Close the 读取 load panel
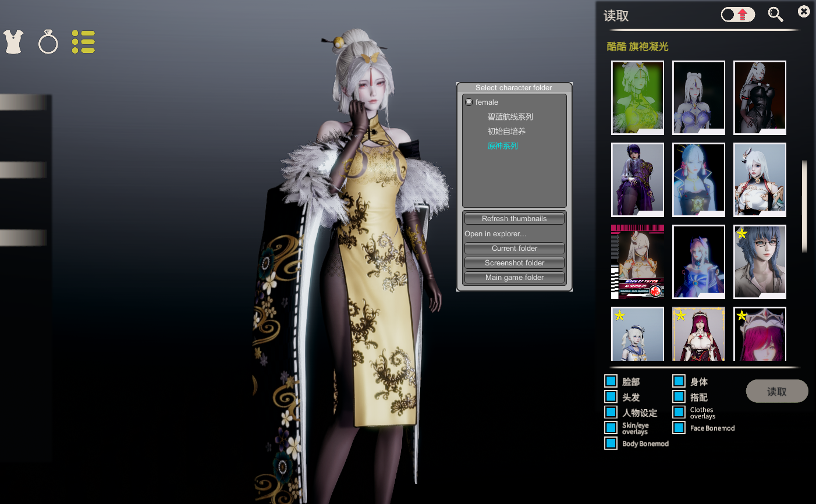 (804, 11)
